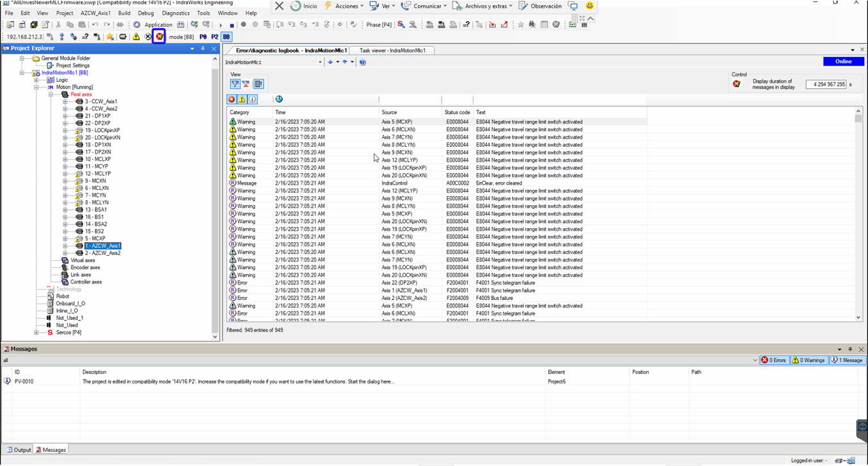Click the Observación button
The width and height of the screenshot is (868, 466).
[x=540, y=6]
